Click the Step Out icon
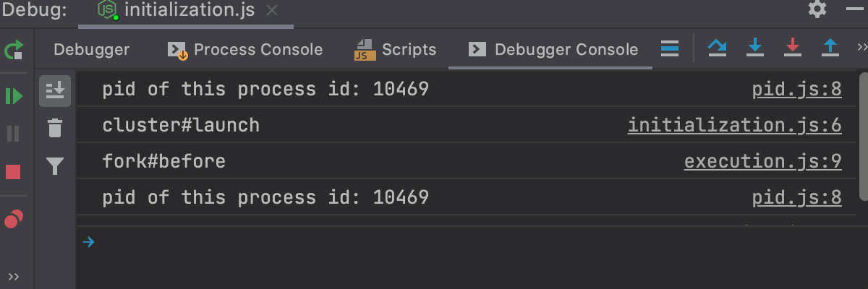This screenshot has width=868, height=289. [x=830, y=48]
